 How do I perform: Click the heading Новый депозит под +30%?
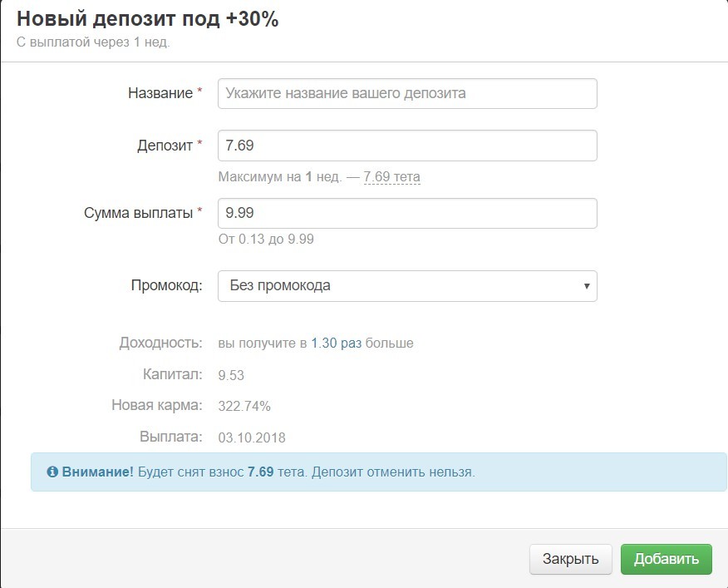pyautogui.click(x=147, y=20)
